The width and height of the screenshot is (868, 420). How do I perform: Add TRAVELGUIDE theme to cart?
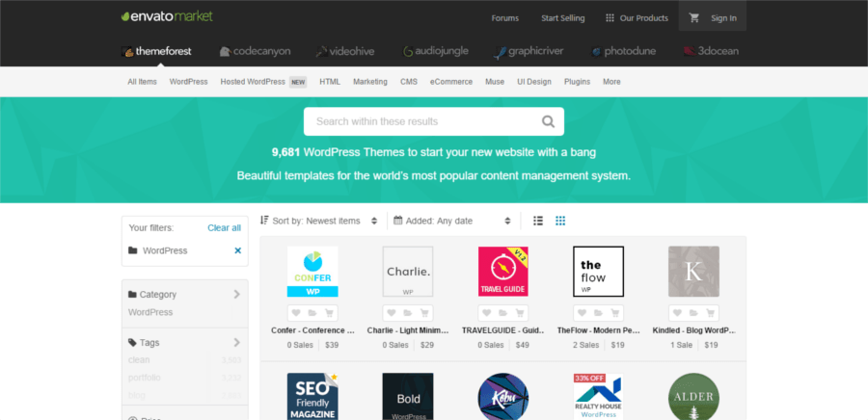pos(519,313)
